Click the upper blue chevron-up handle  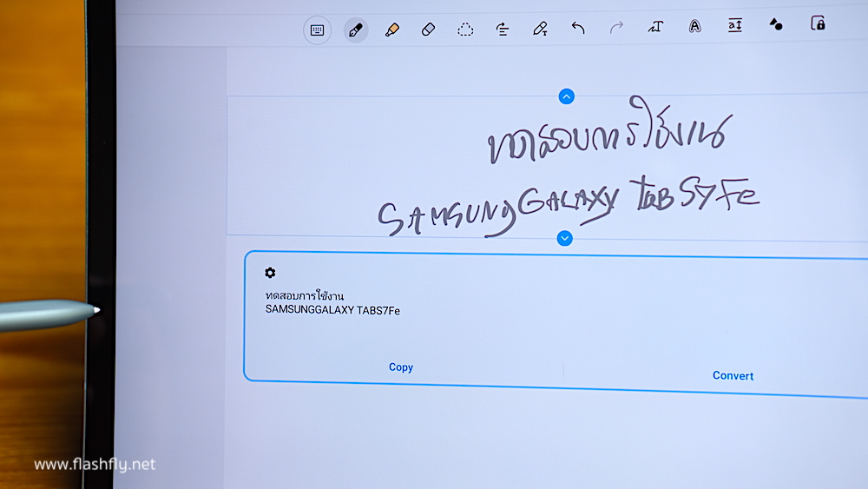pyautogui.click(x=567, y=96)
